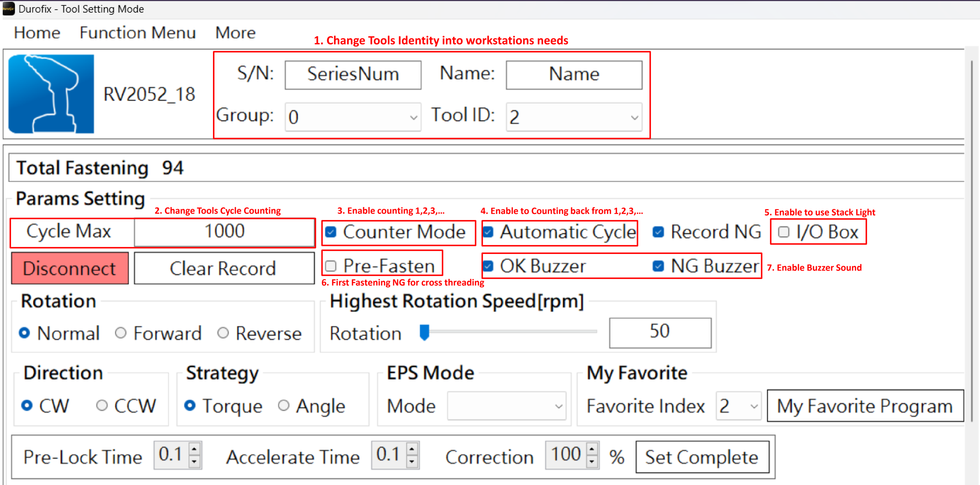Click the blue power tool logo image
The image size is (980, 485).
51,94
